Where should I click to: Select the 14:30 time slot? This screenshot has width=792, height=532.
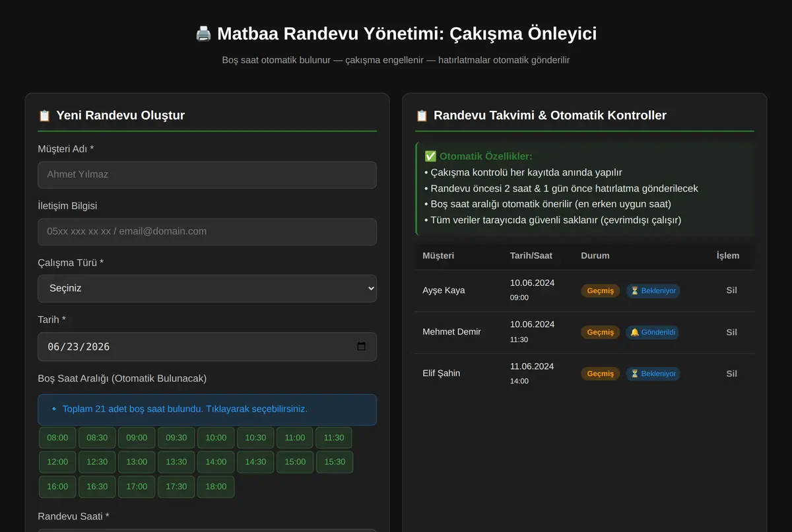tap(255, 462)
